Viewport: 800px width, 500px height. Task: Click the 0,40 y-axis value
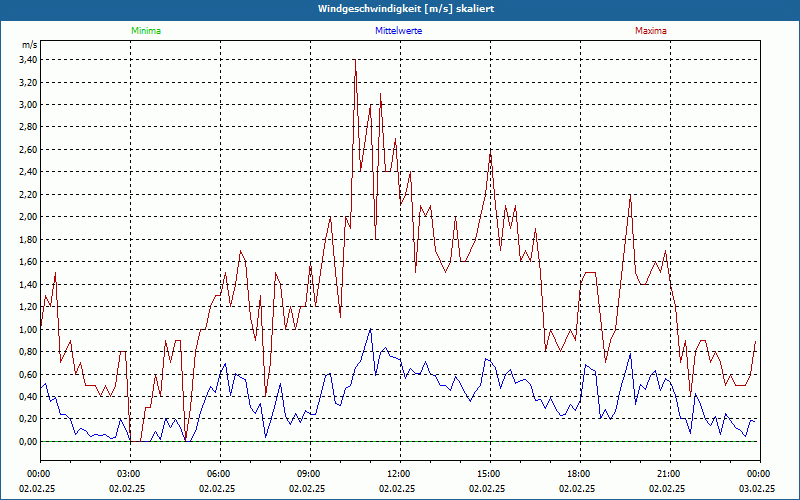pyautogui.click(x=29, y=396)
